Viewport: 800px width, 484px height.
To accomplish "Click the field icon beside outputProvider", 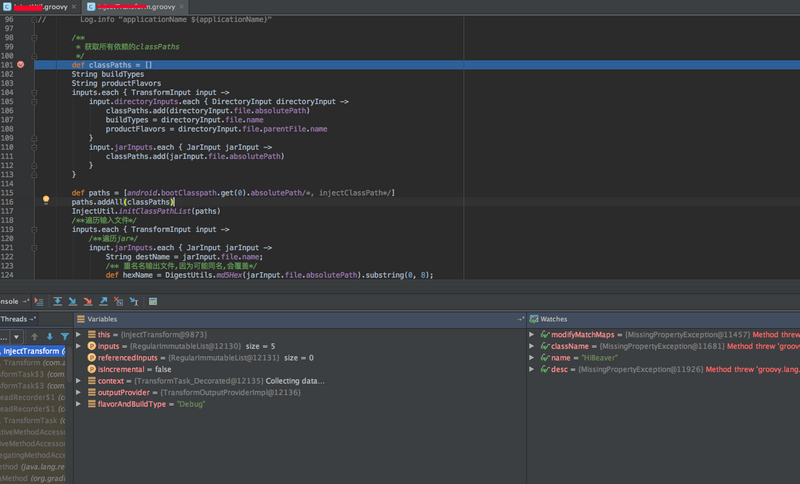I will click(92, 392).
